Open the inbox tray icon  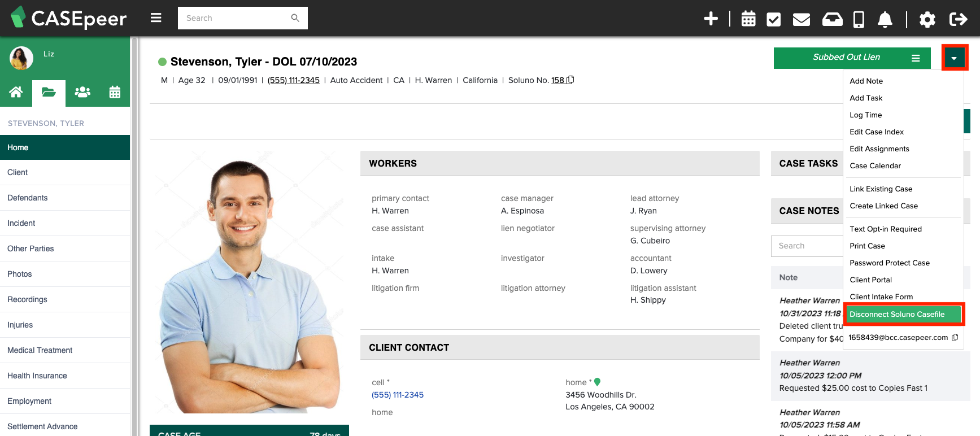(x=832, y=19)
